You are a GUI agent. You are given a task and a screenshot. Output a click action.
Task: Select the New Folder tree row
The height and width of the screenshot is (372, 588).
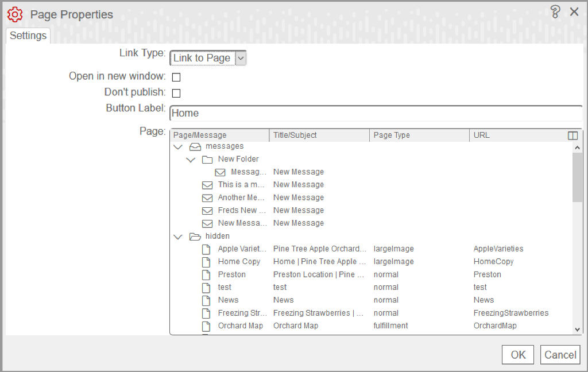click(372, 160)
